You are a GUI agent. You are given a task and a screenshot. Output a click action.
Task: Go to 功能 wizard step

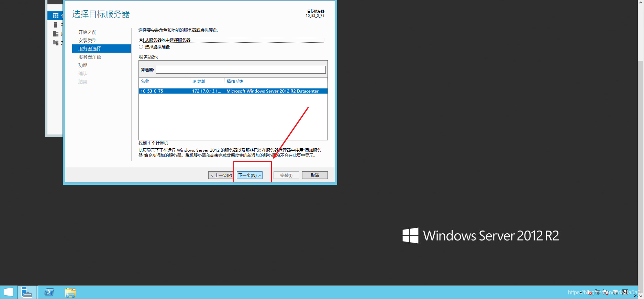(x=83, y=65)
